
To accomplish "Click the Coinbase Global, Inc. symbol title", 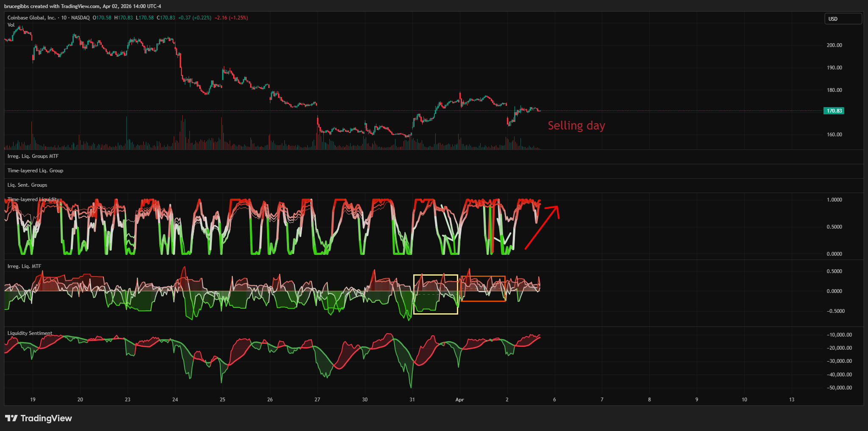I will tap(31, 18).
